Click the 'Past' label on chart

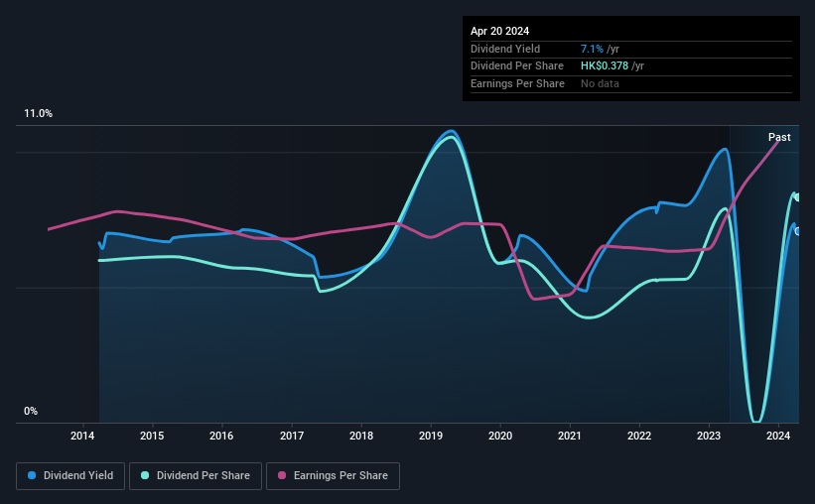779,137
